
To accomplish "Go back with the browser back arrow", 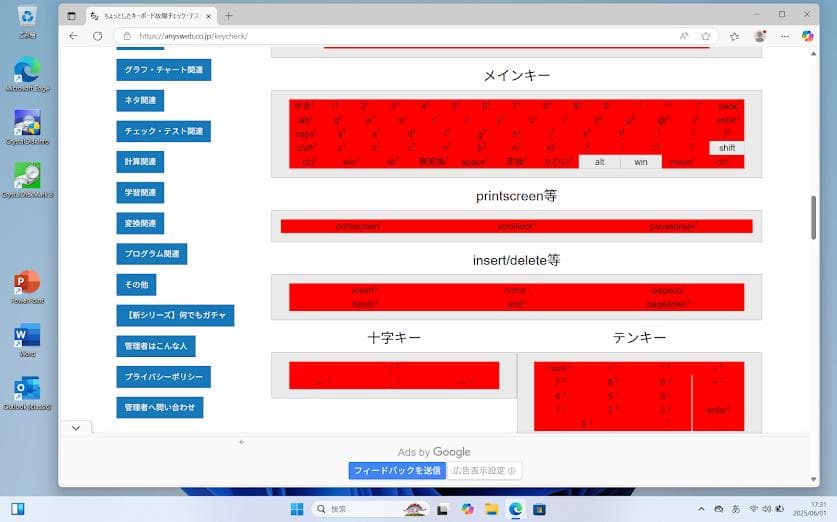I will coord(74,36).
